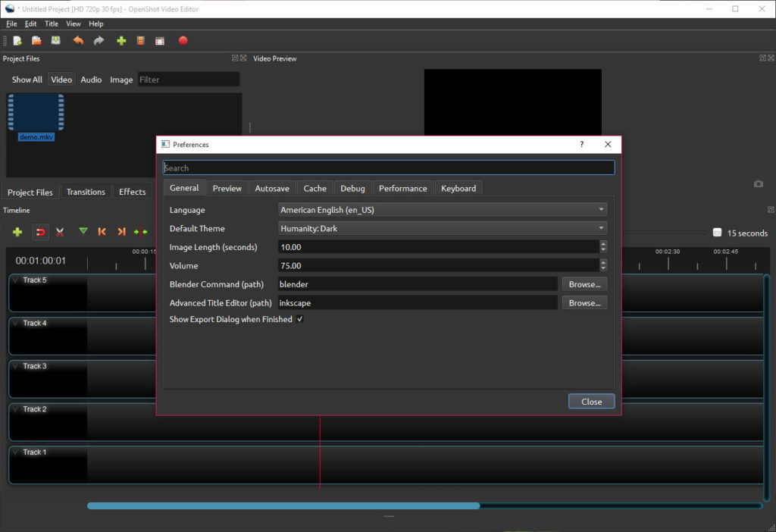The width and height of the screenshot is (776, 532).
Task: Save project using the toolbar save icon
Action: 56,41
